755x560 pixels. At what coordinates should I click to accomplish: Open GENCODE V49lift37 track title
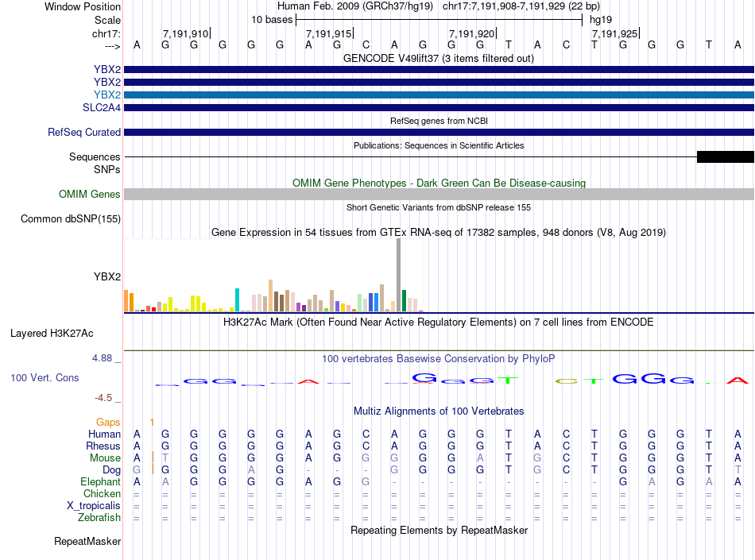click(x=438, y=58)
